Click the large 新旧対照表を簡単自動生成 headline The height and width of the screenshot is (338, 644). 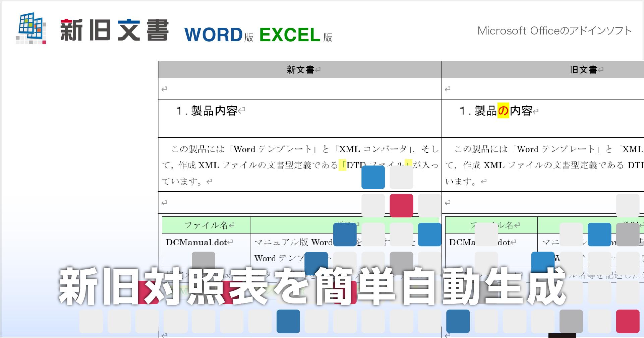[312, 287]
